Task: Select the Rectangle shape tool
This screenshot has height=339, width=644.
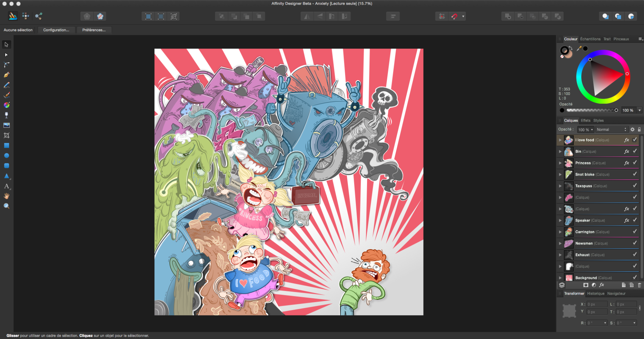Action: [6, 146]
